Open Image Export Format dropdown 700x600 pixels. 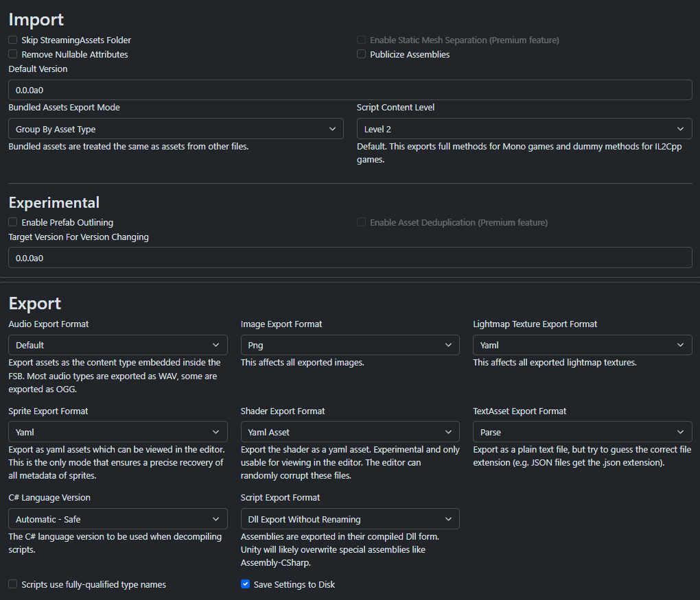(x=350, y=345)
